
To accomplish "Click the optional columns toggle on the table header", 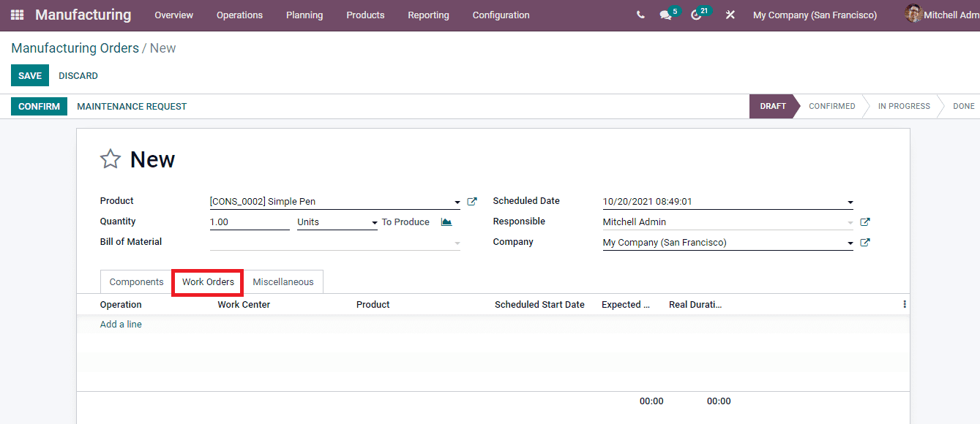I will [904, 303].
